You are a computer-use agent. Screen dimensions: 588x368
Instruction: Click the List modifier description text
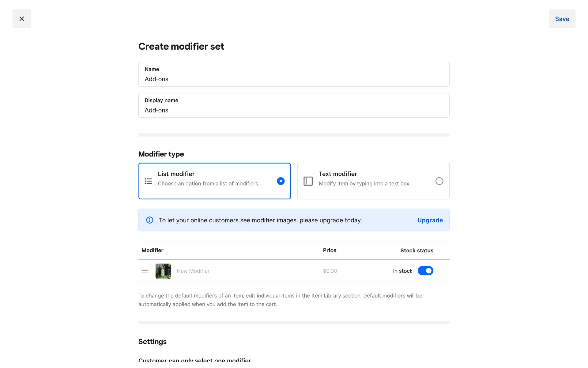pos(208,184)
